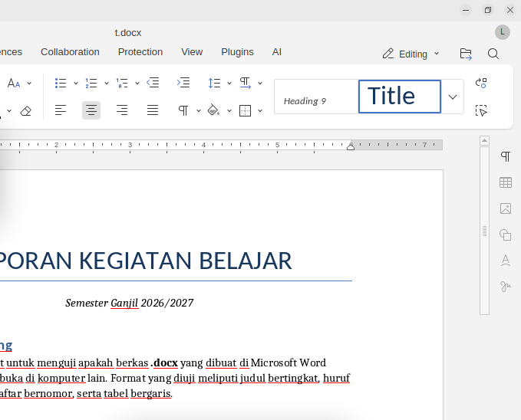Apply multilevel list formatting

pos(122,83)
